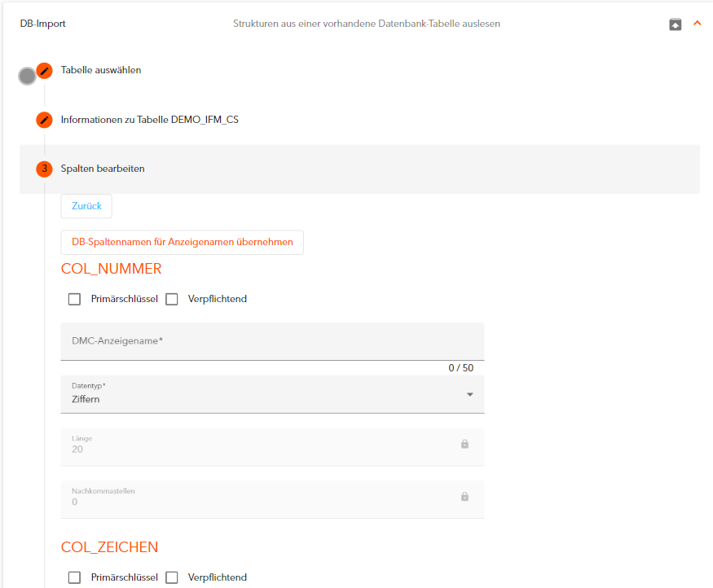Enable Primärschlüssel for COL_NUMMER

click(75, 299)
